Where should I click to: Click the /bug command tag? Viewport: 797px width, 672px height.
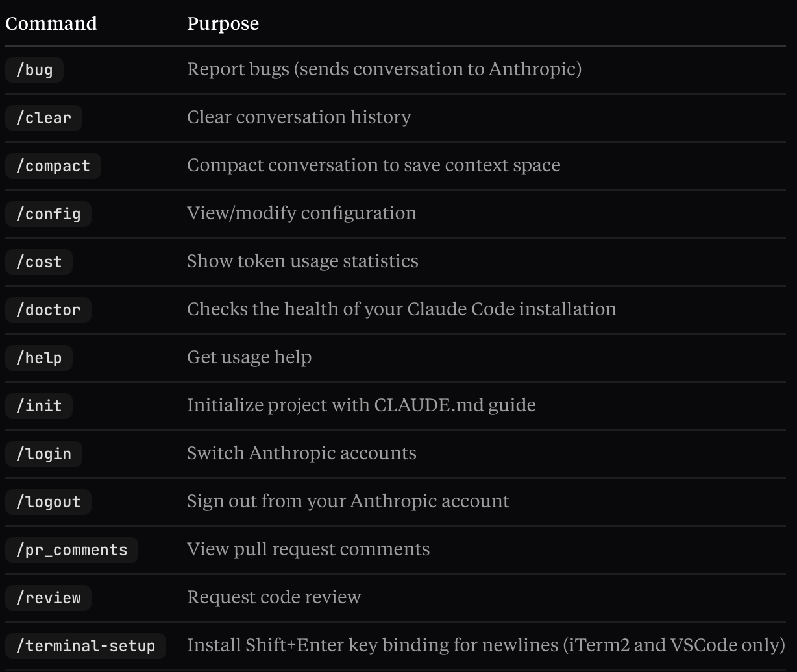[x=34, y=69]
